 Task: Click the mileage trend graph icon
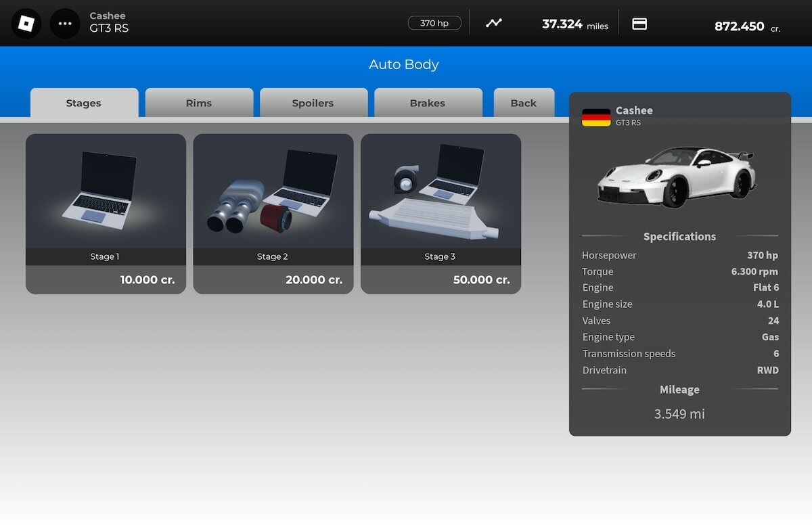[x=494, y=23]
